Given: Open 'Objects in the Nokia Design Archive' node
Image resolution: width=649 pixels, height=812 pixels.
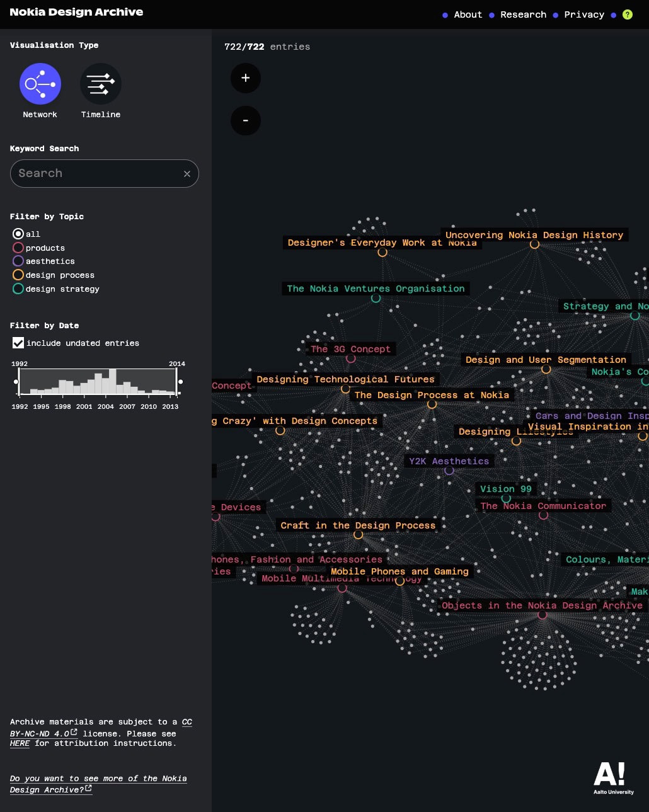Looking at the screenshot, I should pyautogui.click(x=542, y=615).
